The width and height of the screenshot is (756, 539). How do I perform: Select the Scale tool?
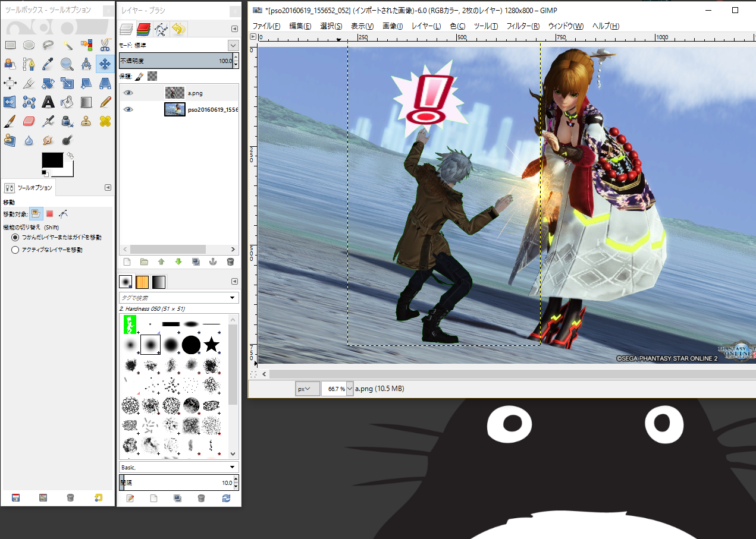click(x=67, y=83)
